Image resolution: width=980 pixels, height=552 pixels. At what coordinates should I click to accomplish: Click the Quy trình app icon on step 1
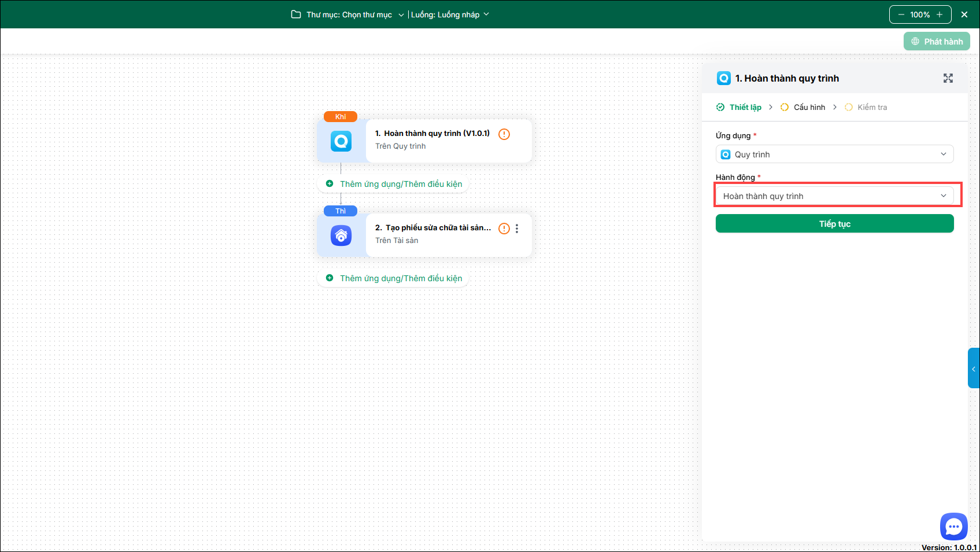[x=341, y=141]
